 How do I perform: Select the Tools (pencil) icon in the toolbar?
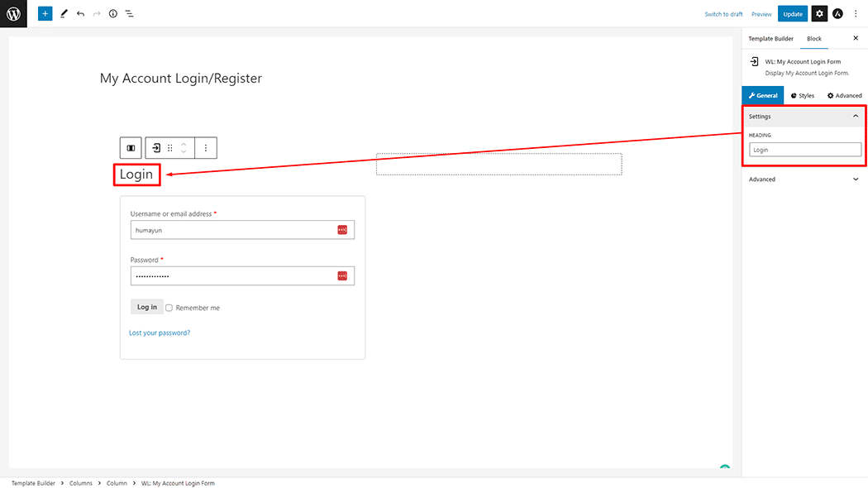click(64, 13)
